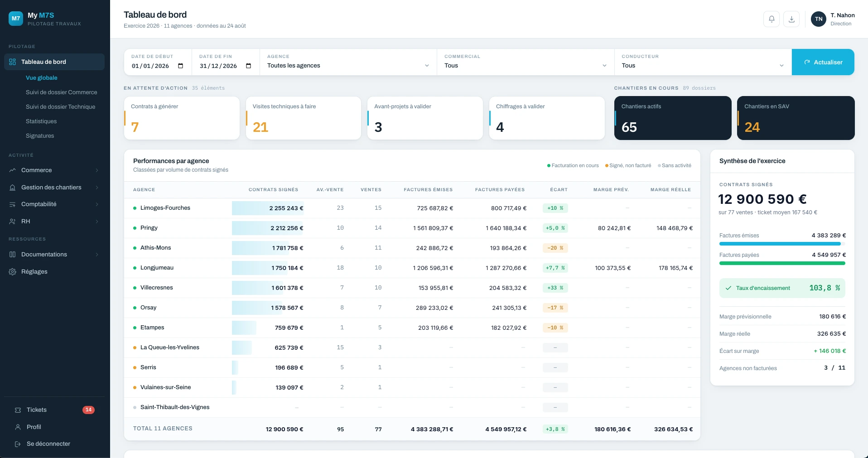Click the Tickets badge showing 14

88,410
